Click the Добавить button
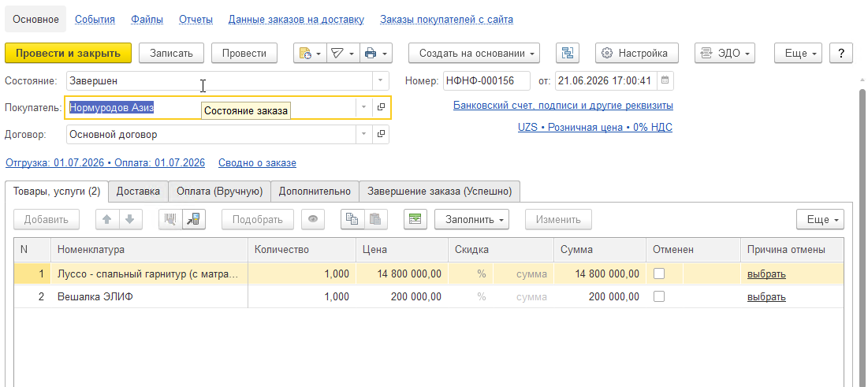Image resolution: width=868 pixels, height=387 pixels. [47, 219]
